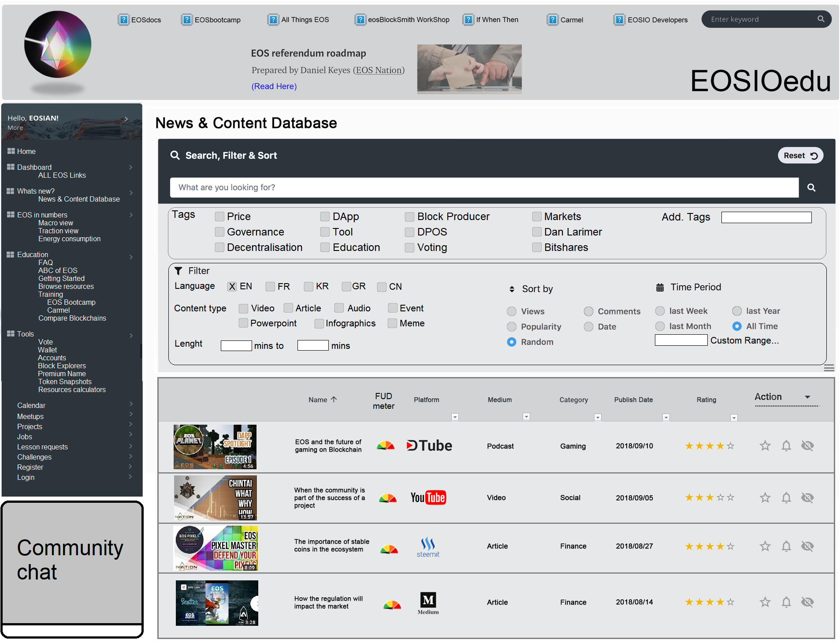840x643 pixels.
Task: Sort table by the Name header
Action: [323, 400]
